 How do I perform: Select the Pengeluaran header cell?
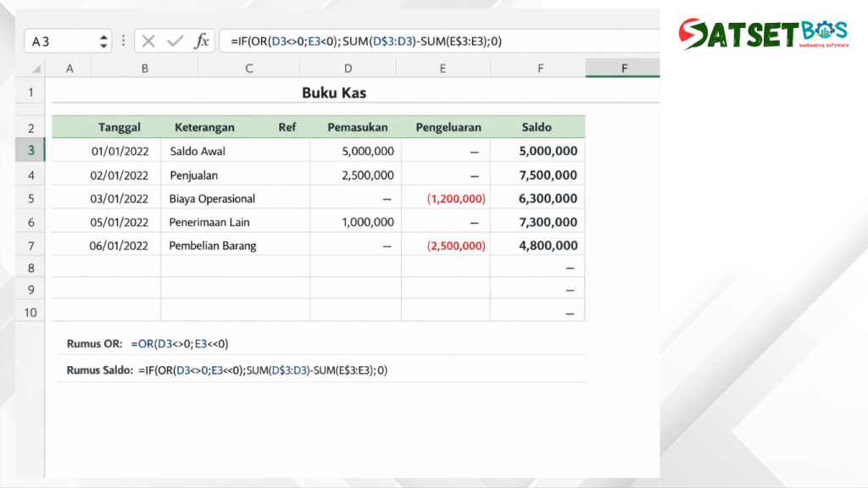point(448,127)
